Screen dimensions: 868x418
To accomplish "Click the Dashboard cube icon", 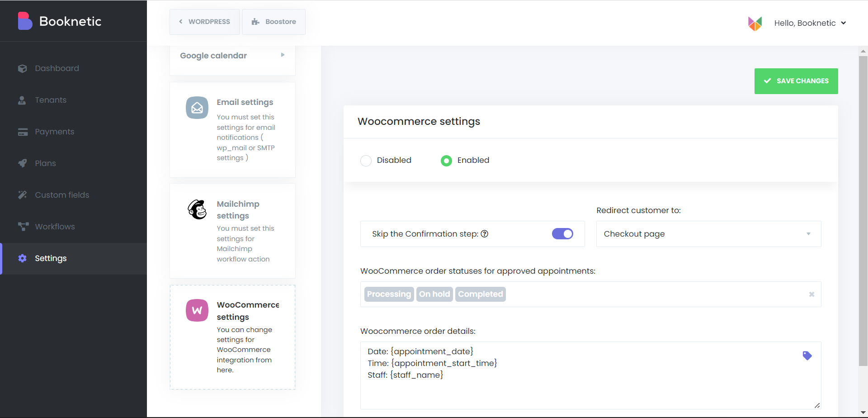I will pos(23,68).
